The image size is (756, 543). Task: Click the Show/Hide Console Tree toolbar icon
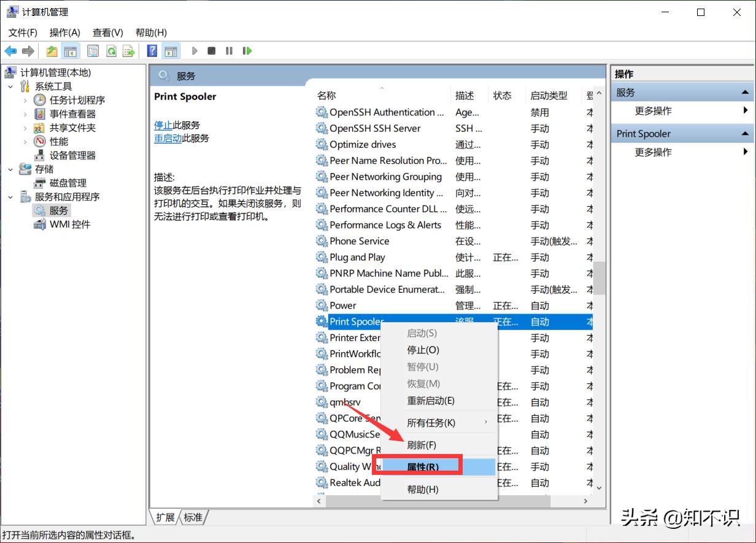click(x=71, y=50)
